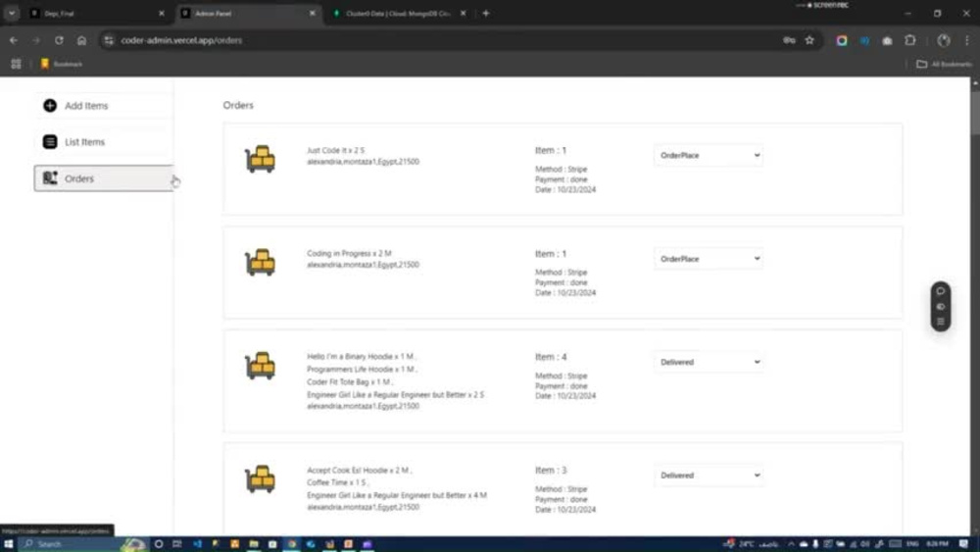Image resolution: width=980 pixels, height=552 pixels.
Task: Open the tab search dropdown arrow
Action: 11,13
